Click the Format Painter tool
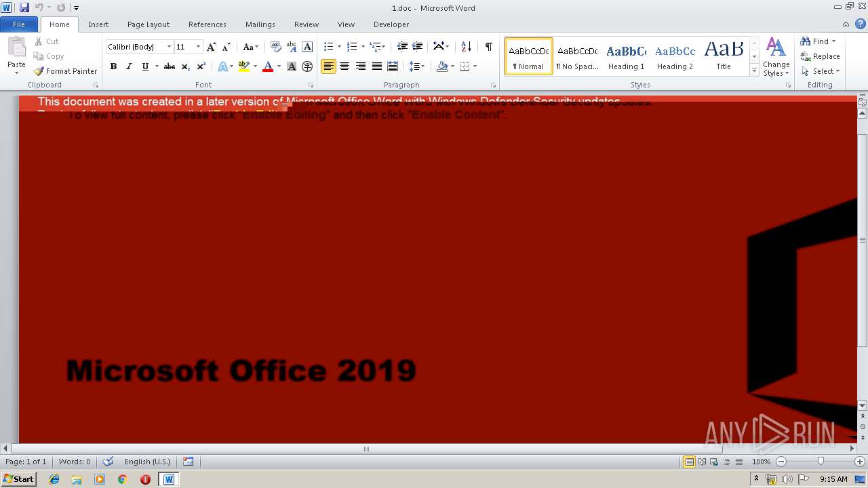 [65, 71]
